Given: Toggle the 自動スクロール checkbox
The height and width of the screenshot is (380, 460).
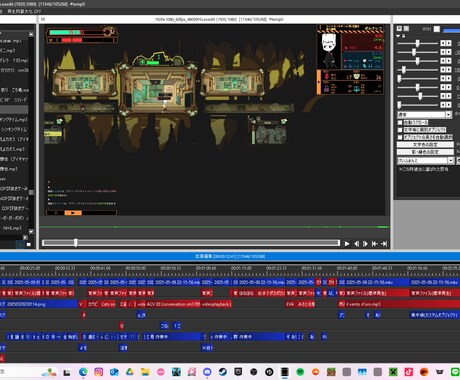Looking at the screenshot, I should [x=400, y=122].
